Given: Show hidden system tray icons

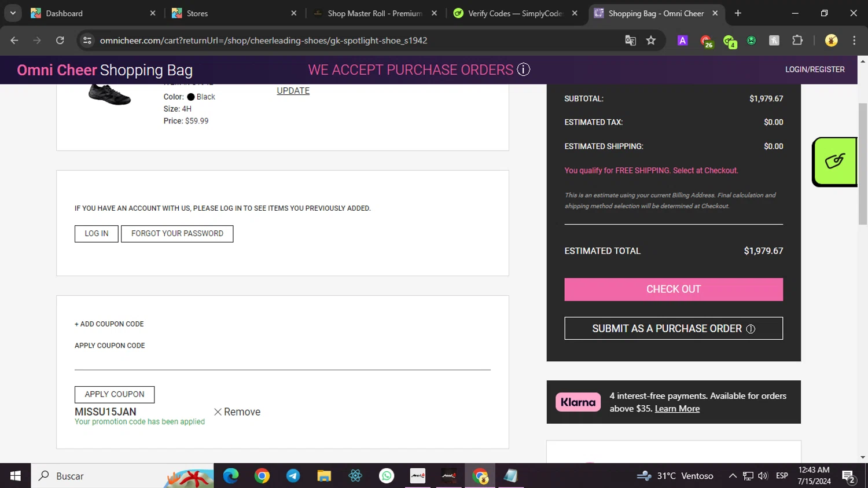Looking at the screenshot, I should pos(733,476).
